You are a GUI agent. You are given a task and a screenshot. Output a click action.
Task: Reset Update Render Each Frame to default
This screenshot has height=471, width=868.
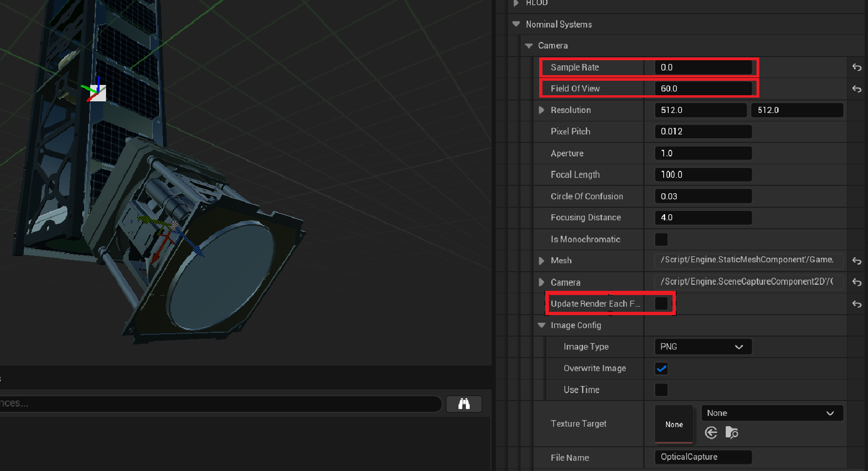857,304
